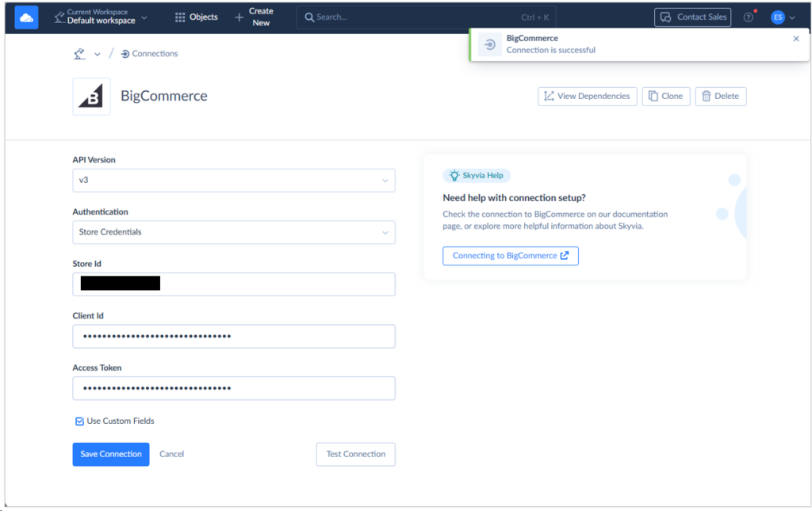Image resolution: width=812 pixels, height=511 pixels.
Task: Clone the BigCommerce connection
Action: 666,96
